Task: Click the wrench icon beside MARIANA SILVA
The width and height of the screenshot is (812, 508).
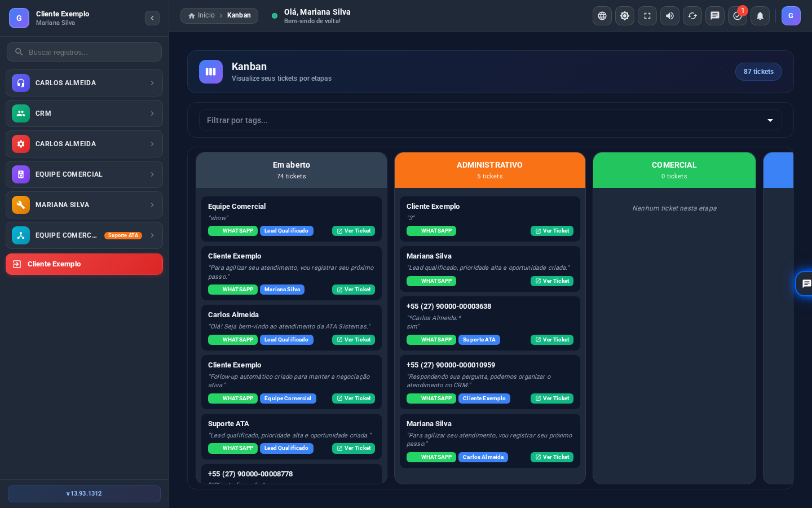Action: [x=21, y=205]
